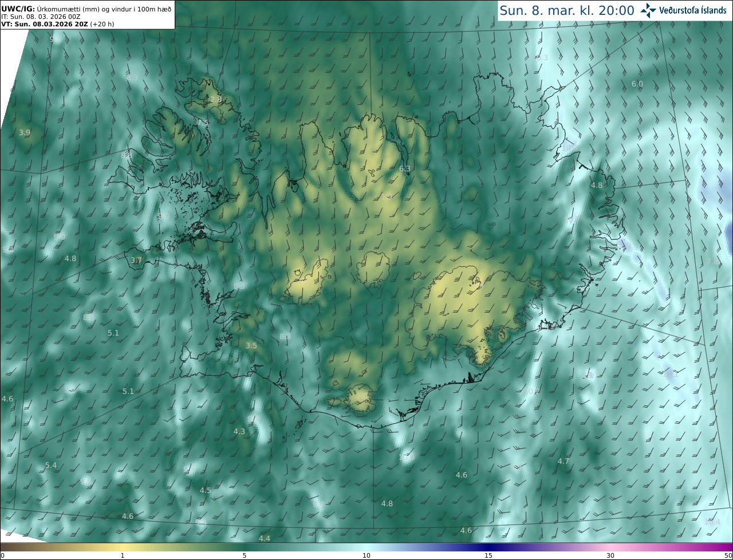Click the 10 tick label on color scale

point(366,555)
